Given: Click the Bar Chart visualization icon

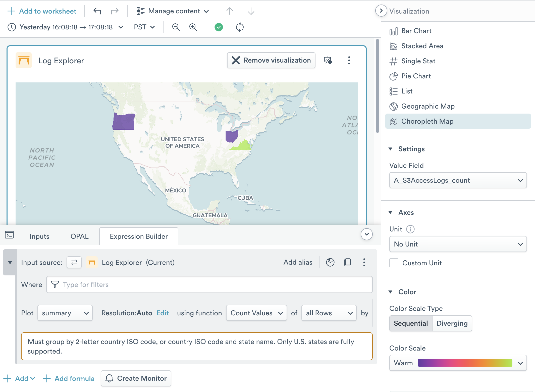Looking at the screenshot, I should [x=393, y=31].
